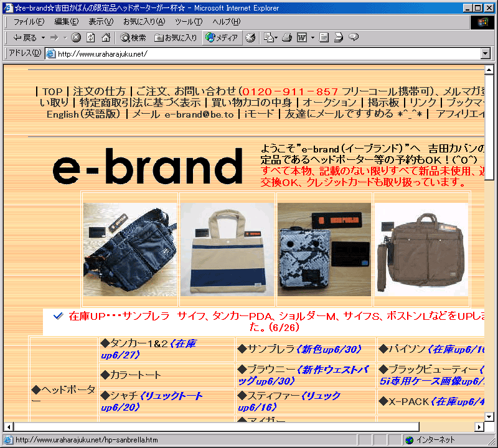Click the page icon in the address bar
The height and width of the screenshot is (448, 498).
pyautogui.click(x=51, y=54)
